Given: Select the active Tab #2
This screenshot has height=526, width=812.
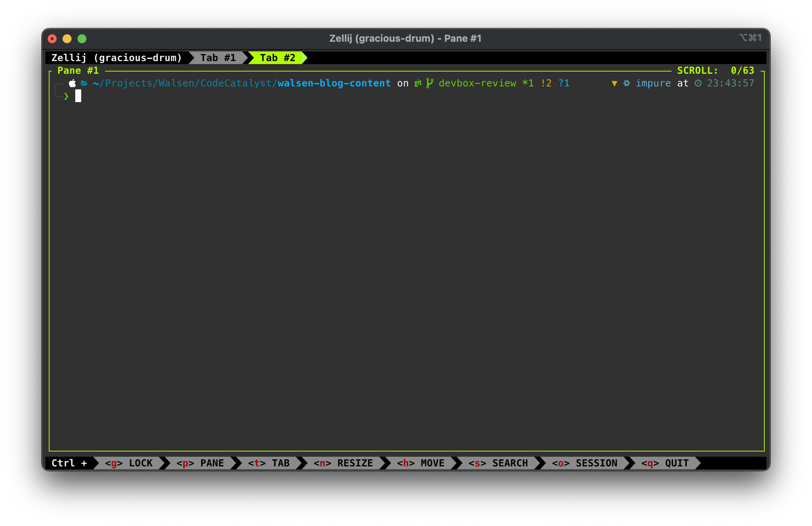Looking at the screenshot, I should coord(278,58).
